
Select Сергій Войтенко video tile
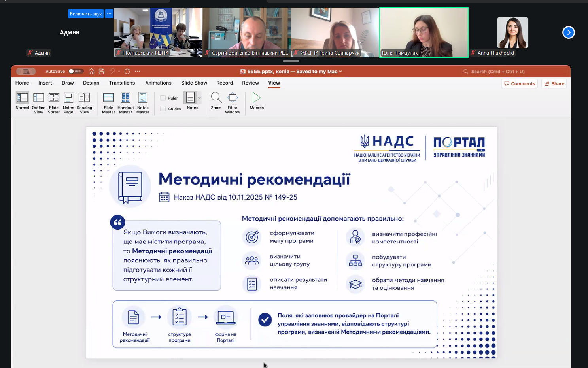pyautogui.click(x=247, y=32)
